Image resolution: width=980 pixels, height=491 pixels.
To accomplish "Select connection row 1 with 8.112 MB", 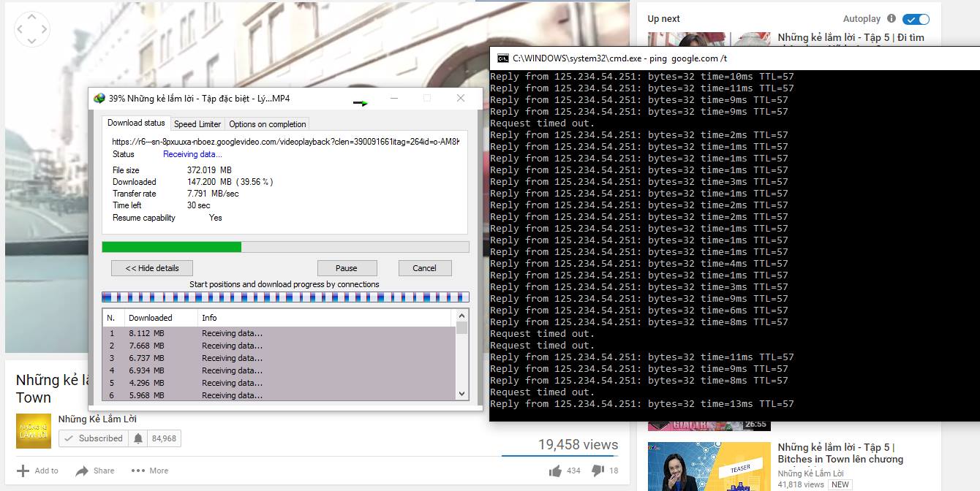I will [x=279, y=333].
